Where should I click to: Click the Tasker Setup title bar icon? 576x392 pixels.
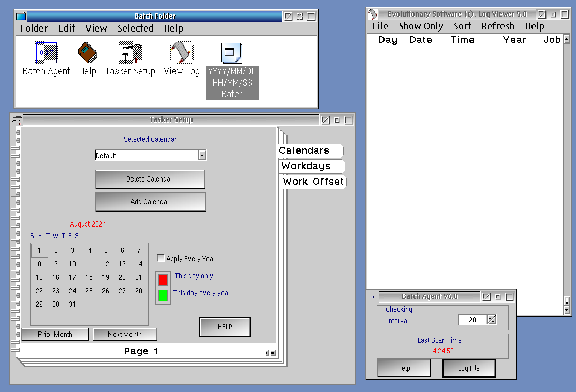point(17,120)
